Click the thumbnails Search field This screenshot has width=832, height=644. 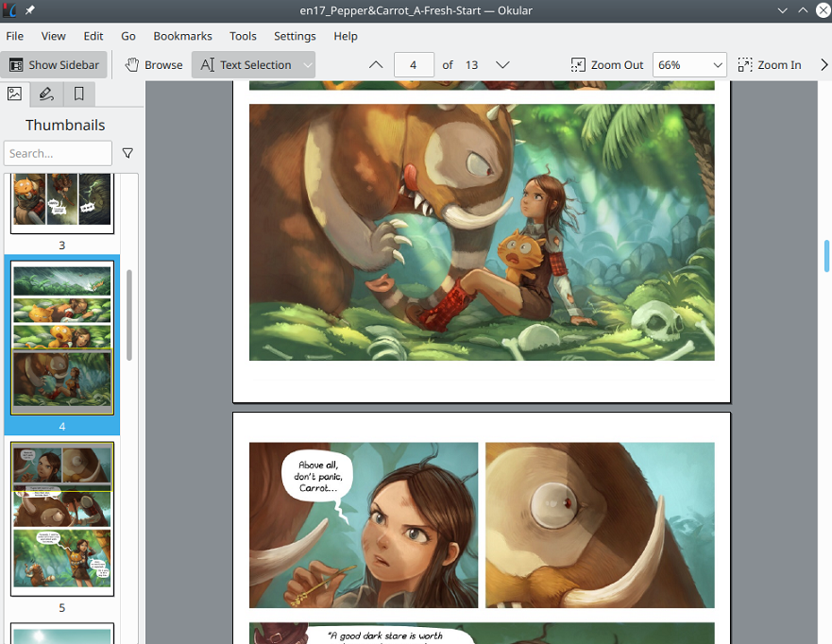tap(58, 153)
